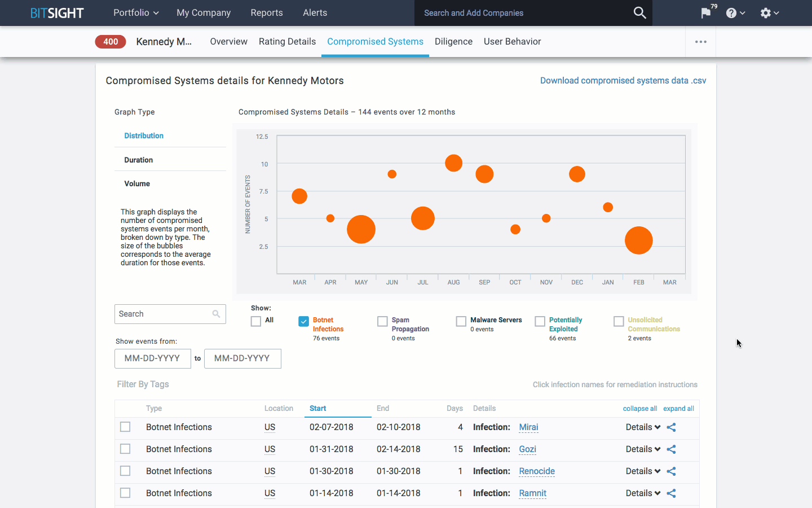Open the settings gear menu
The height and width of the screenshot is (508, 812).
tap(769, 13)
